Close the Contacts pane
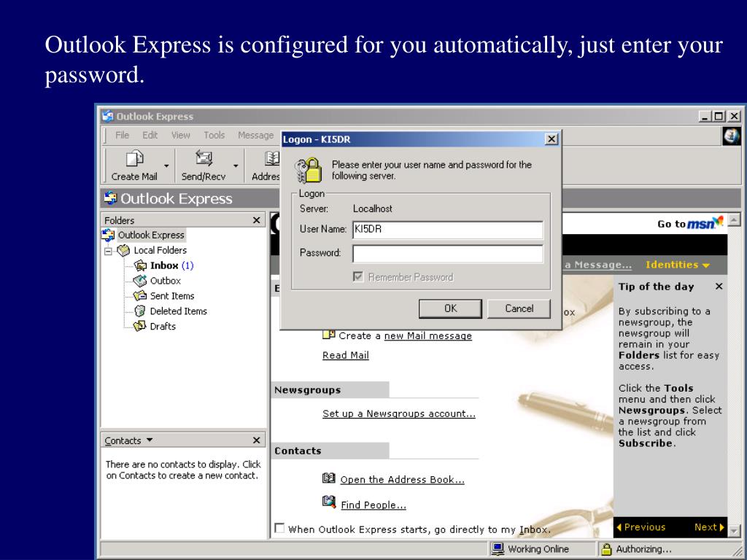This screenshot has width=747, height=560. (x=256, y=440)
